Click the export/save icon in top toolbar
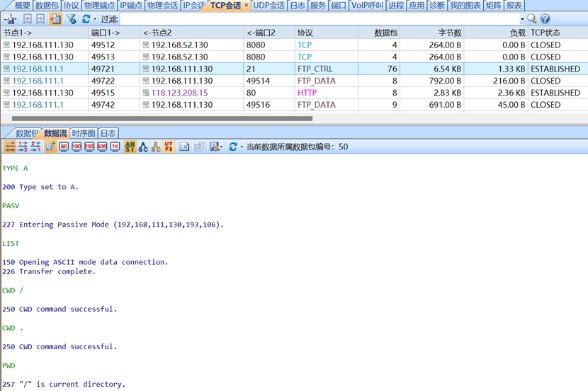This screenshot has height=391, width=588. [9, 18]
